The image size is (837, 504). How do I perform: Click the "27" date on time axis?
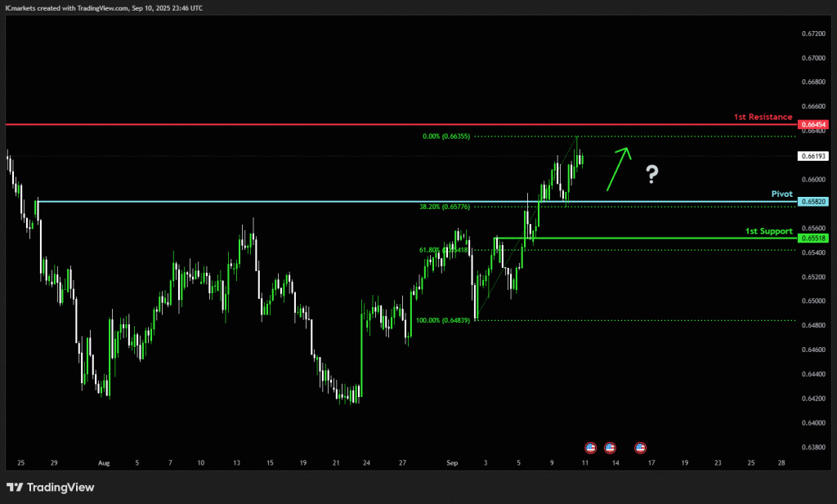pos(402,463)
